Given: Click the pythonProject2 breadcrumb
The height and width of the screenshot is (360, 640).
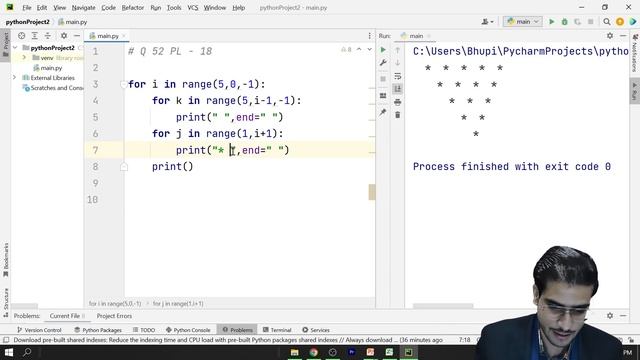Looking at the screenshot, I should 27,22.
